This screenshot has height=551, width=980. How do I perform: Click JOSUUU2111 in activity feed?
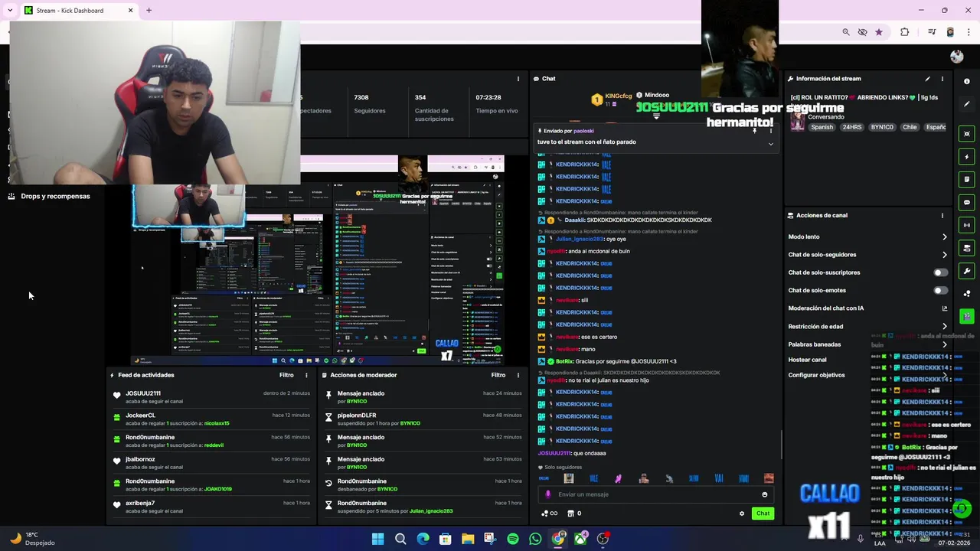tap(143, 393)
